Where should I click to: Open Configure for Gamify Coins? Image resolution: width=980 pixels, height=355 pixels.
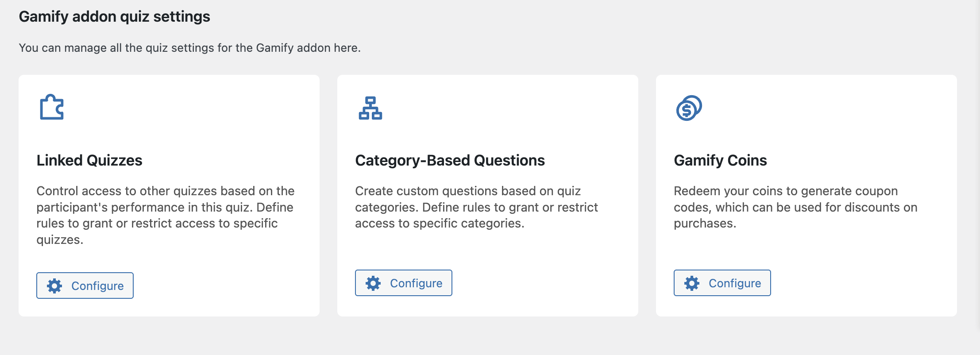point(722,283)
